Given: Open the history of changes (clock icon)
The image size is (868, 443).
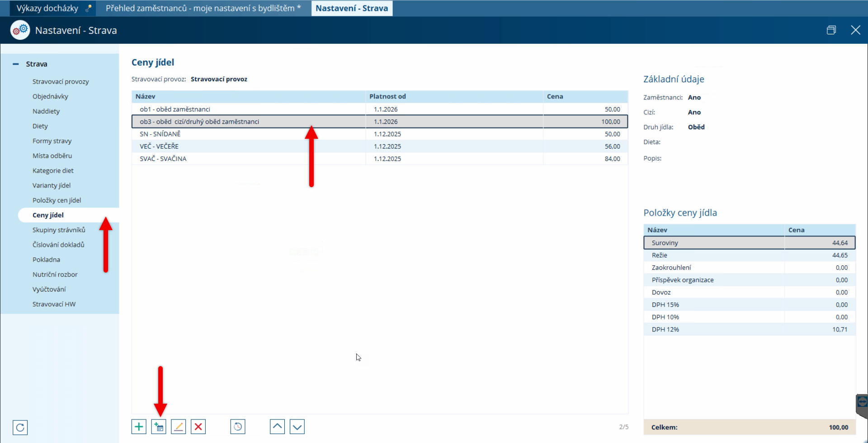Looking at the screenshot, I should [238, 426].
